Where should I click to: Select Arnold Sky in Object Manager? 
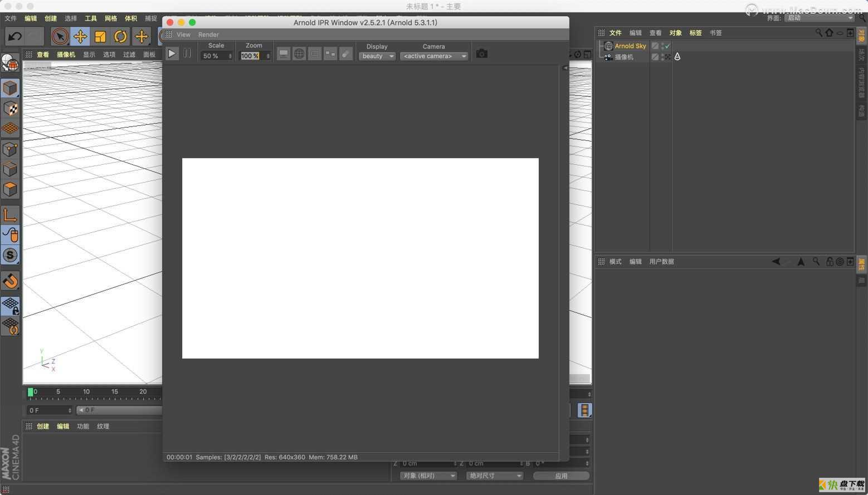coord(630,46)
